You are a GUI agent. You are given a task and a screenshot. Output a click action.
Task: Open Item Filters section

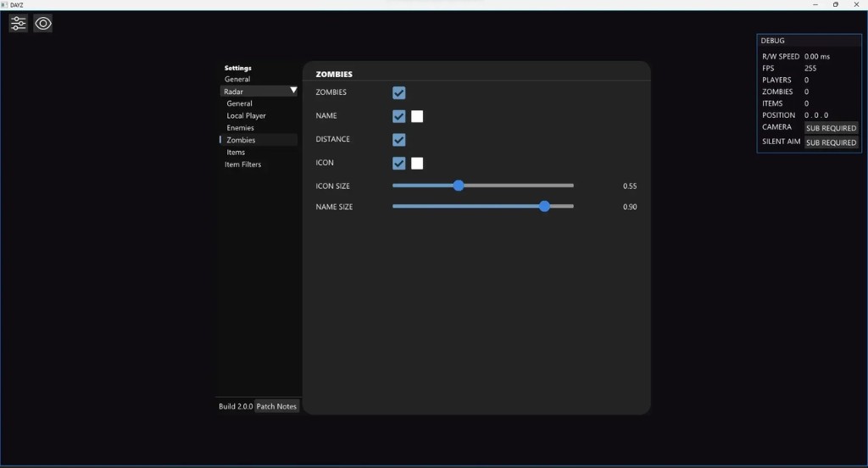pyautogui.click(x=242, y=164)
